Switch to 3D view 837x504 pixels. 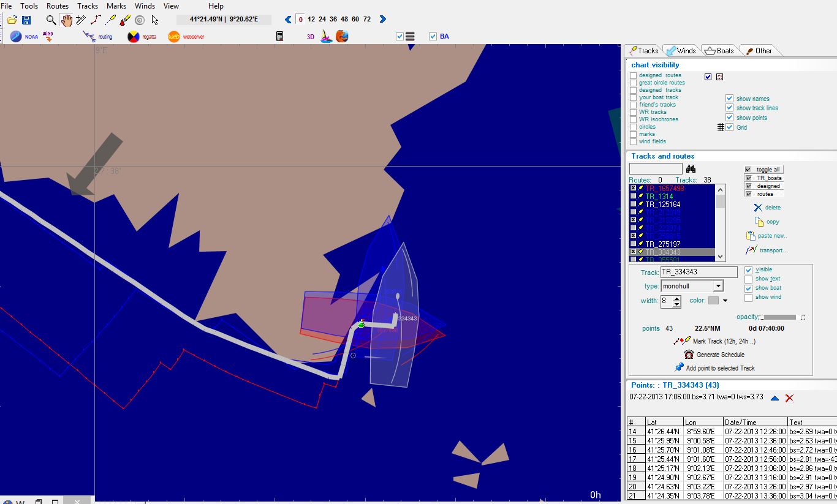311,37
